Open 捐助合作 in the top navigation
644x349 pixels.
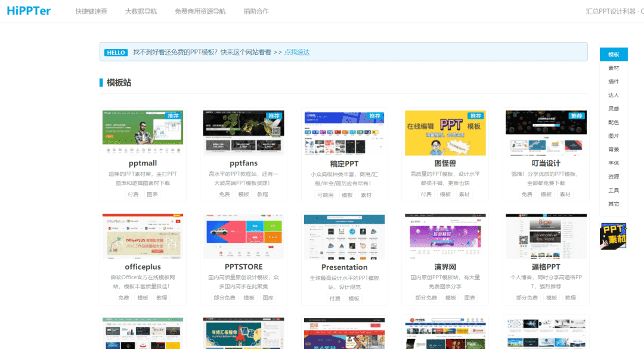256,11
